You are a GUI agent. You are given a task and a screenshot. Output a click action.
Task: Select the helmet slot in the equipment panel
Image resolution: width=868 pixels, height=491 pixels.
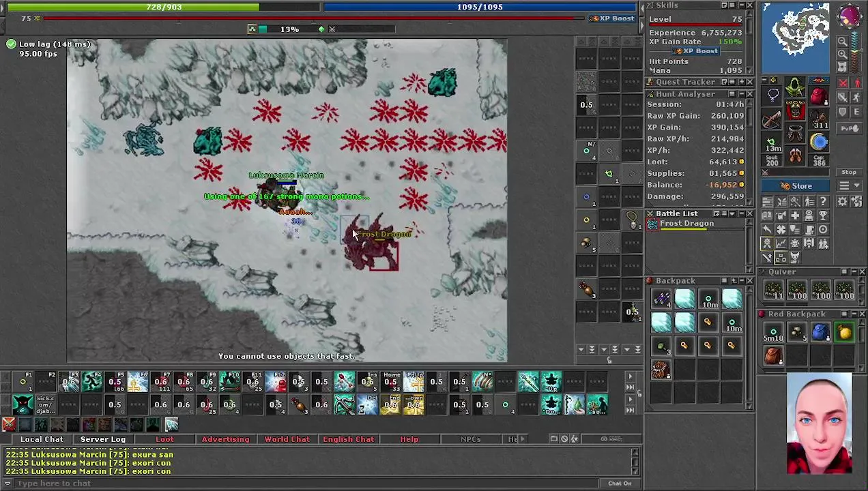[x=795, y=87]
